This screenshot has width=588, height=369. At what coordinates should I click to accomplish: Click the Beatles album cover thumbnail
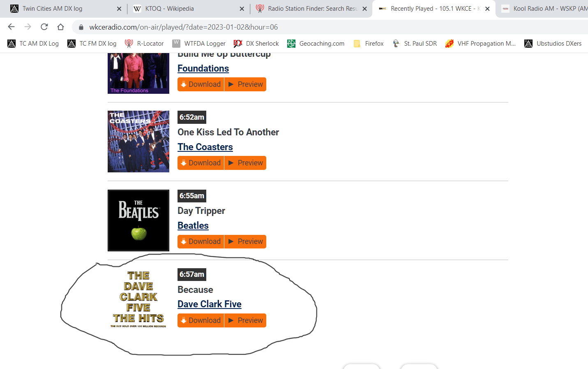(x=138, y=220)
